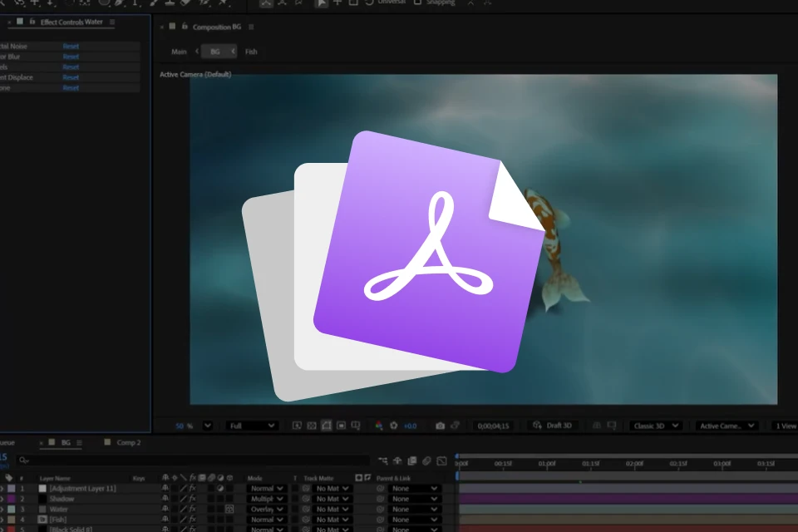Reset the Fractal Noise effect
The image size is (798, 532).
(x=71, y=47)
